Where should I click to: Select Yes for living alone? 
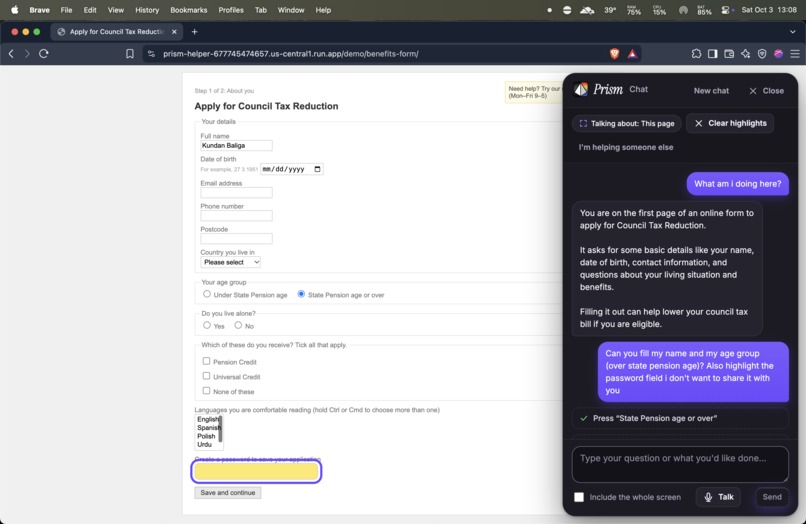click(x=207, y=325)
